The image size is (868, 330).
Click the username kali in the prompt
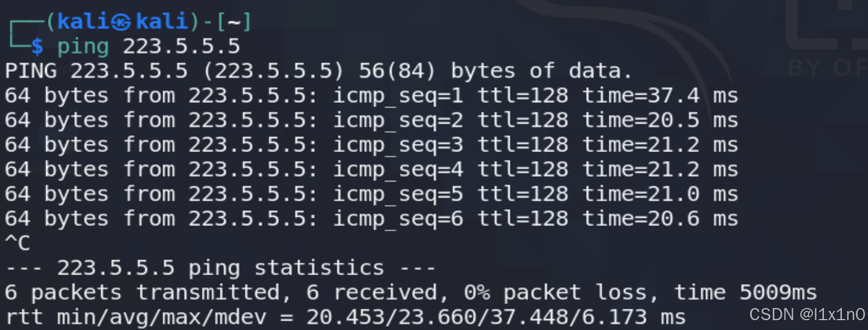(x=86, y=22)
